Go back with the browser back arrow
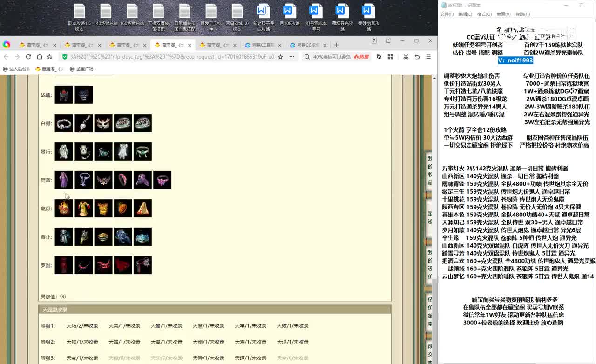The width and height of the screenshot is (596, 364). click(6, 57)
